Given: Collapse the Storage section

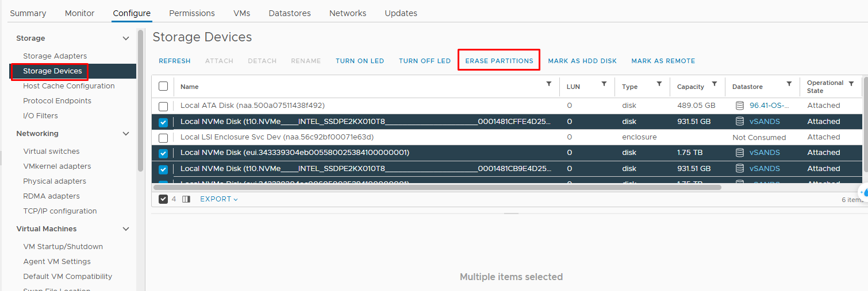Looking at the screenshot, I should point(126,38).
